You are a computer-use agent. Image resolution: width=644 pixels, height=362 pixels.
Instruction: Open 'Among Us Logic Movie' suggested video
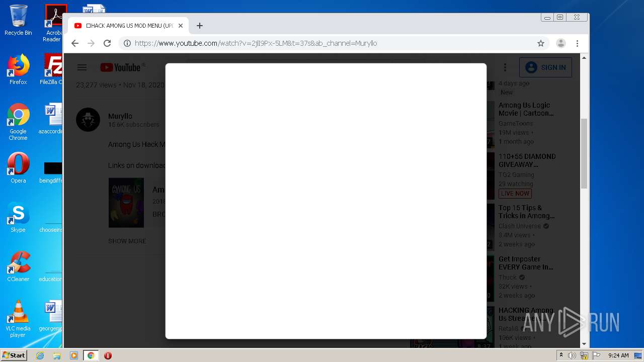526,109
